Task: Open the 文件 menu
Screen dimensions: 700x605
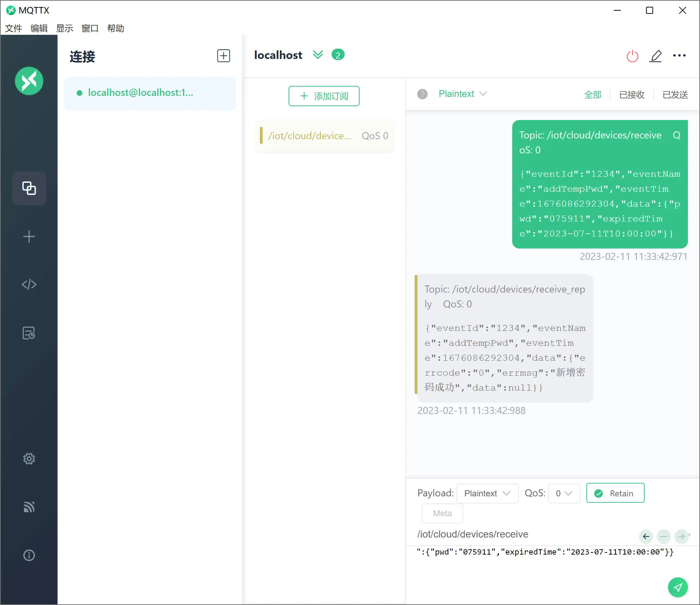Action: point(13,28)
